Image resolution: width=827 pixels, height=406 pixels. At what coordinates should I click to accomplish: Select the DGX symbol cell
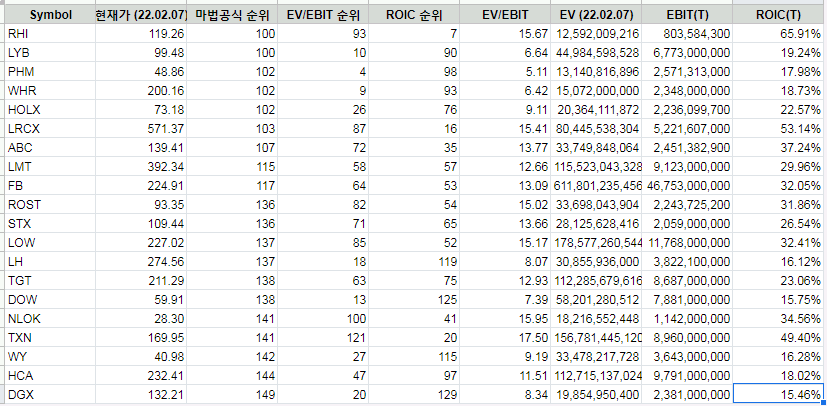pyautogui.click(x=50, y=394)
